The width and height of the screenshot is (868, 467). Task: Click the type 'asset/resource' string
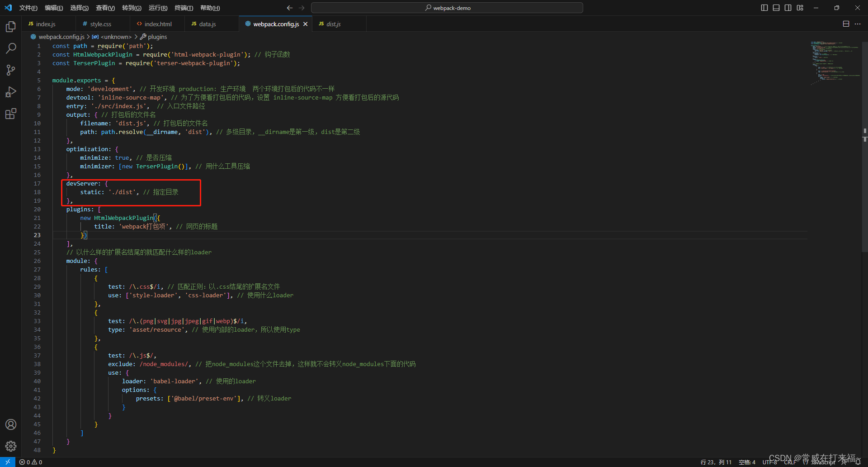157,329
